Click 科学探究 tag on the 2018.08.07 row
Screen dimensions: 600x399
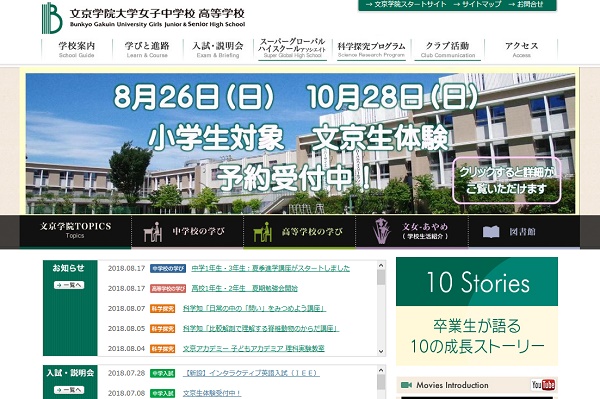[x=163, y=309]
